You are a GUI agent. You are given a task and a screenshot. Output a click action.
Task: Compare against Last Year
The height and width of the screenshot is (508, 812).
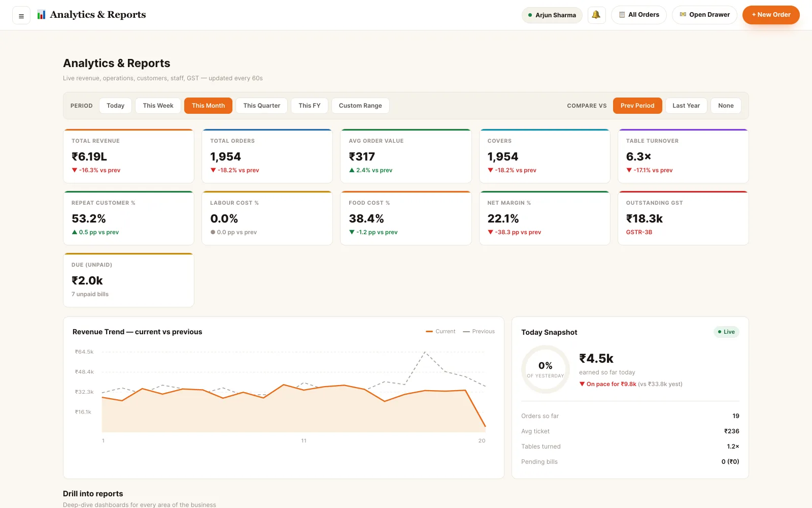[686, 106]
